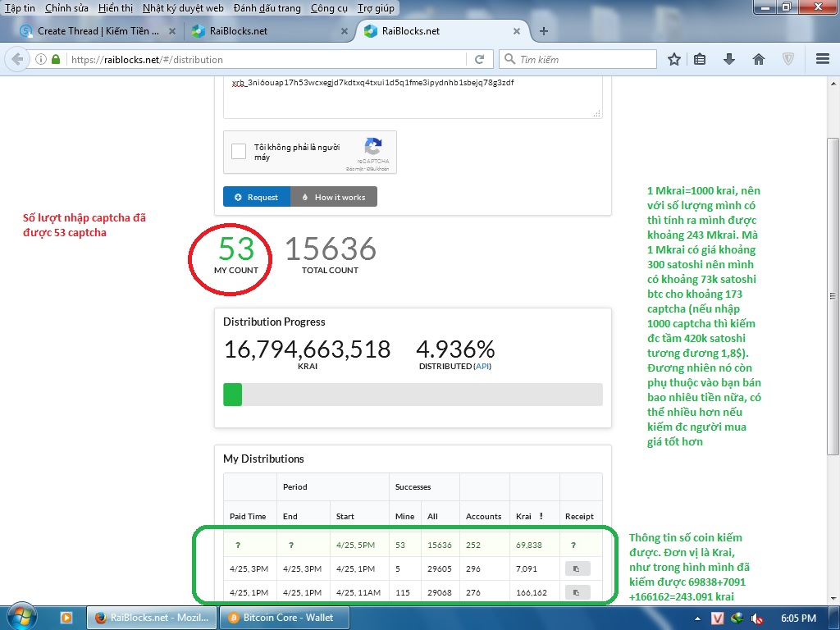The height and width of the screenshot is (630, 840).
Task: Go to the home page icon
Action: [759, 59]
